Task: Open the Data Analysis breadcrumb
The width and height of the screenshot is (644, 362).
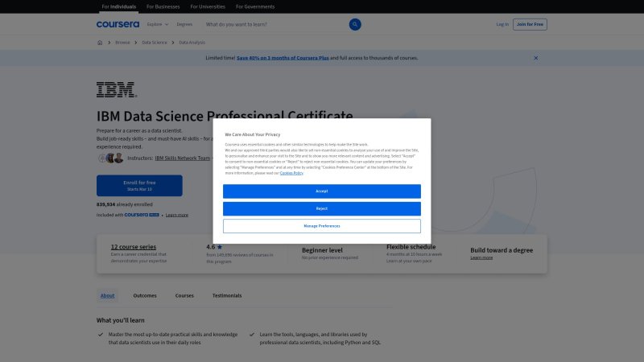Action: point(192,43)
